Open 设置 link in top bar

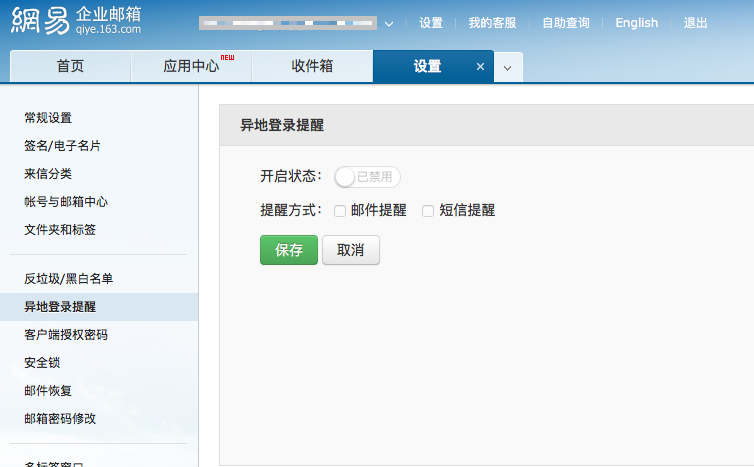coord(431,23)
